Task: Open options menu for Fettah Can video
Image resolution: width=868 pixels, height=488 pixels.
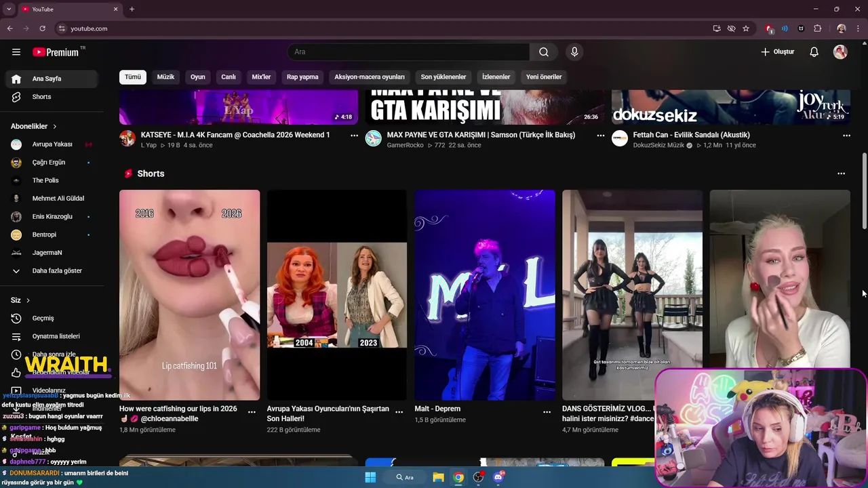Action: point(846,136)
